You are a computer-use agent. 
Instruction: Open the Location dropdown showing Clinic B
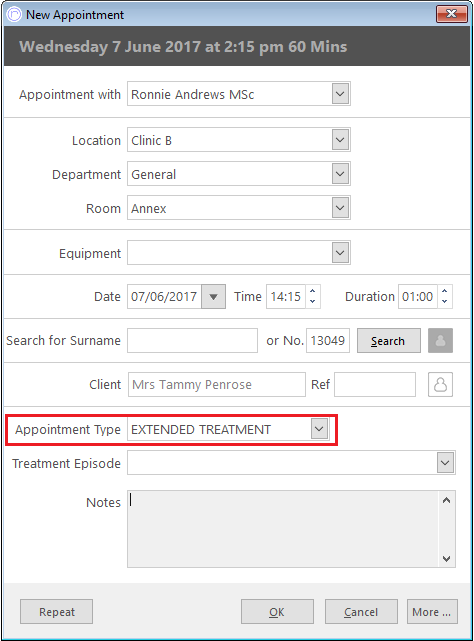(x=340, y=140)
